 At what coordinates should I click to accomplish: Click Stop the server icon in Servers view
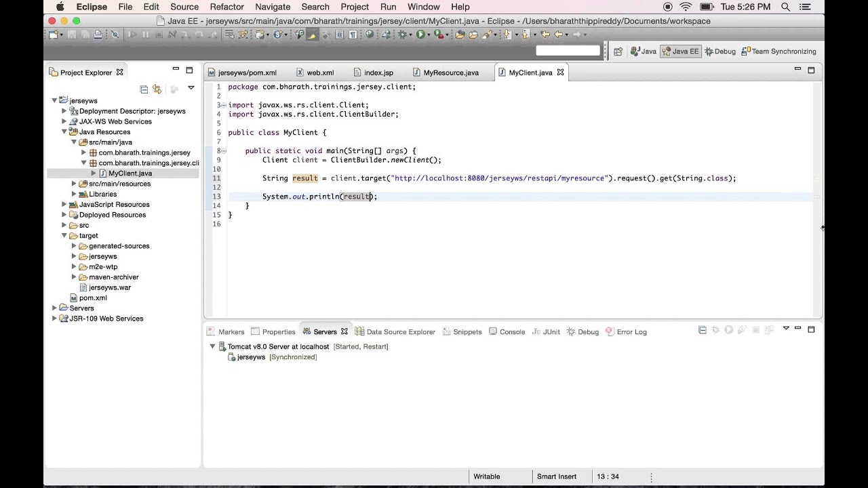coord(756,329)
